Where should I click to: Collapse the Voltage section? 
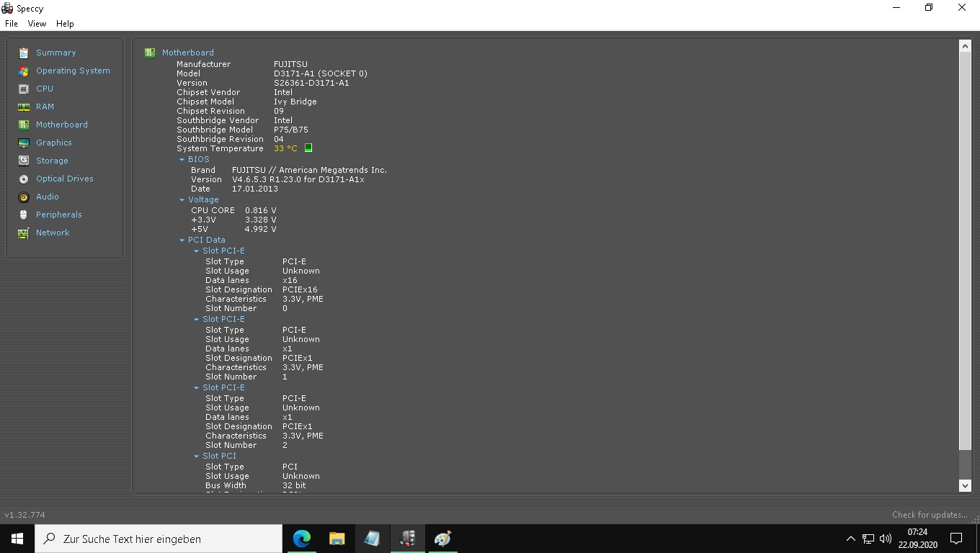(182, 200)
